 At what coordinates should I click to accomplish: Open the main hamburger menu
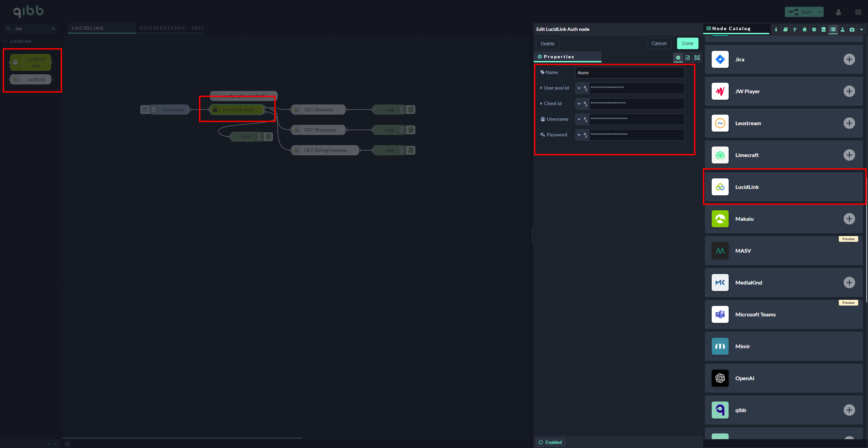click(x=858, y=12)
